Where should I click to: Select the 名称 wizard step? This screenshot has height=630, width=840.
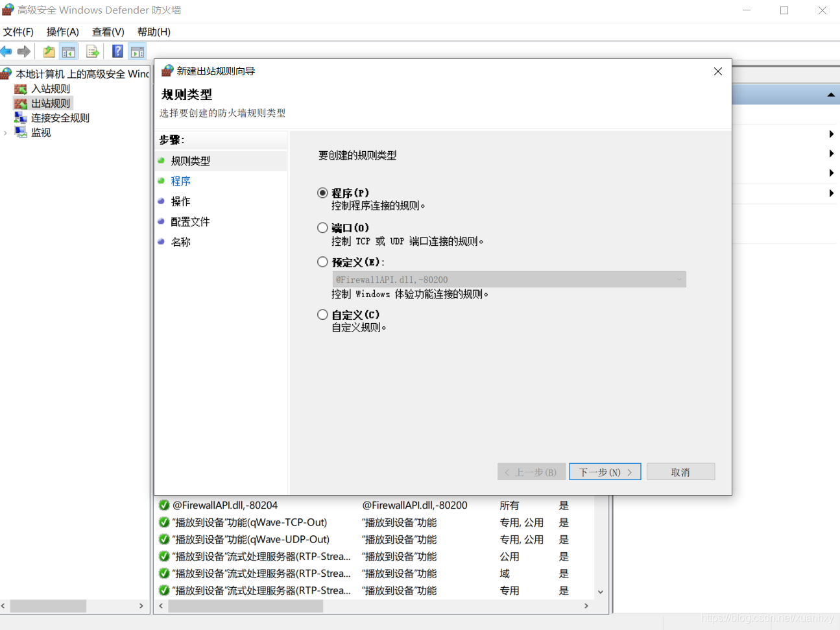[x=180, y=242]
